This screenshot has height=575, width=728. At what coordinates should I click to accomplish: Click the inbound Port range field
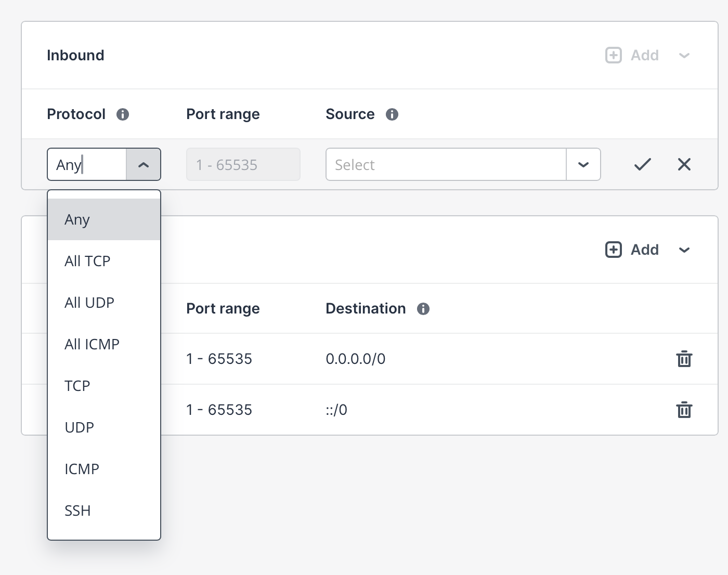[x=243, y=165]
